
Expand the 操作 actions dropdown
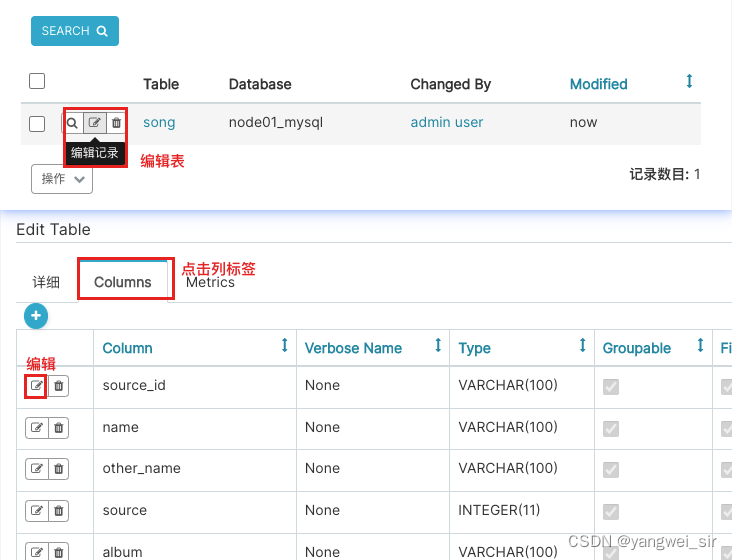click(62, 179)
